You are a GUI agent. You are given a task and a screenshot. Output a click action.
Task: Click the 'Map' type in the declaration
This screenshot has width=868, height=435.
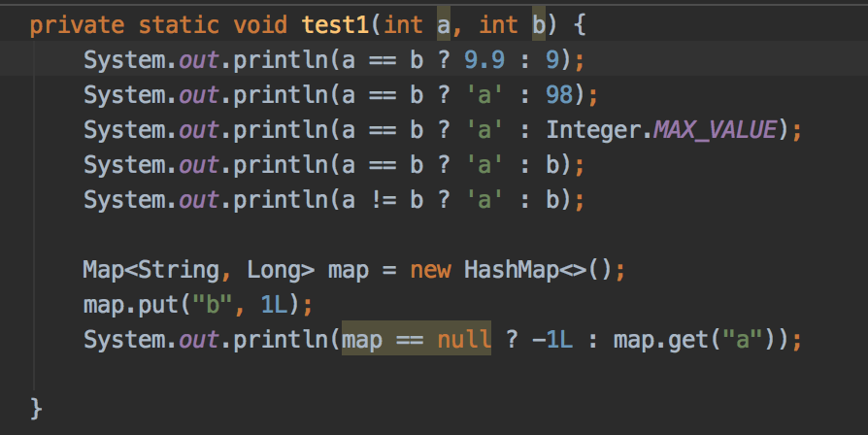[104, 271]
